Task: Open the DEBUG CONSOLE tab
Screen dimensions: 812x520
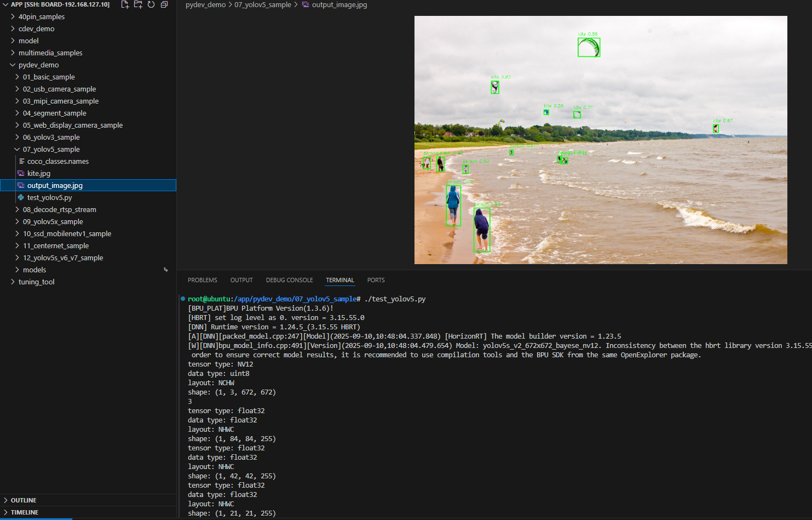Action: (x=289, y=280)
